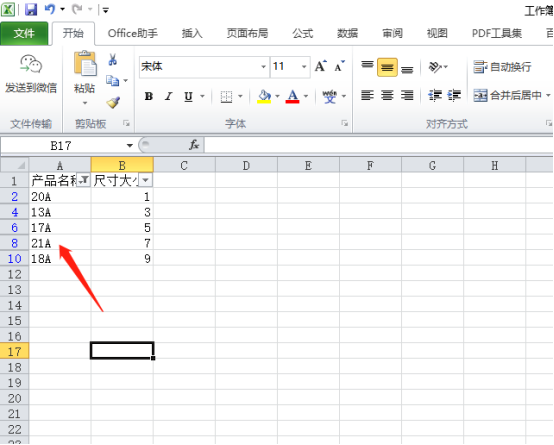Click the Save icon in quick access toolbar
This screenshot has width=554, height=445.
pyautogui.click(x=31, y=10)
